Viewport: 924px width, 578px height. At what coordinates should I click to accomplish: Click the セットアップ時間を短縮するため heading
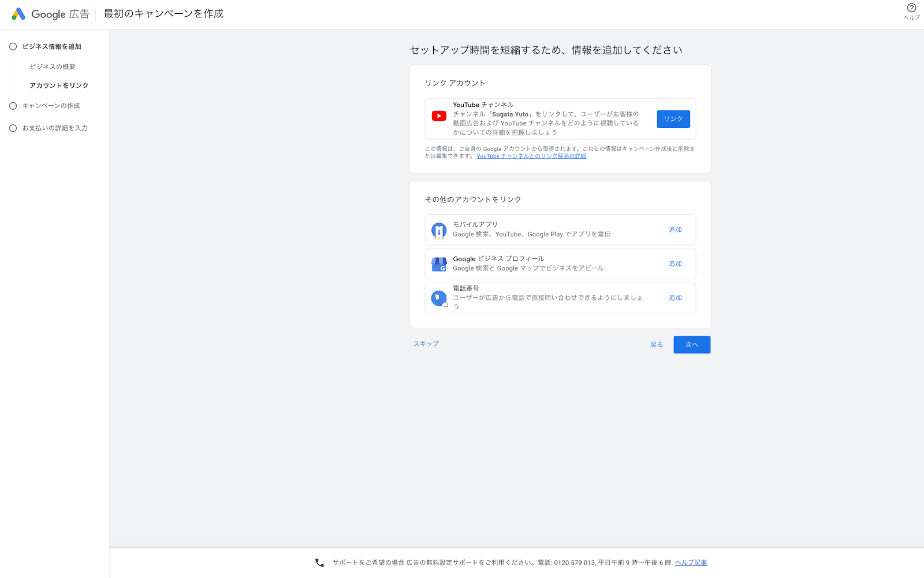[x=546, y=50]
